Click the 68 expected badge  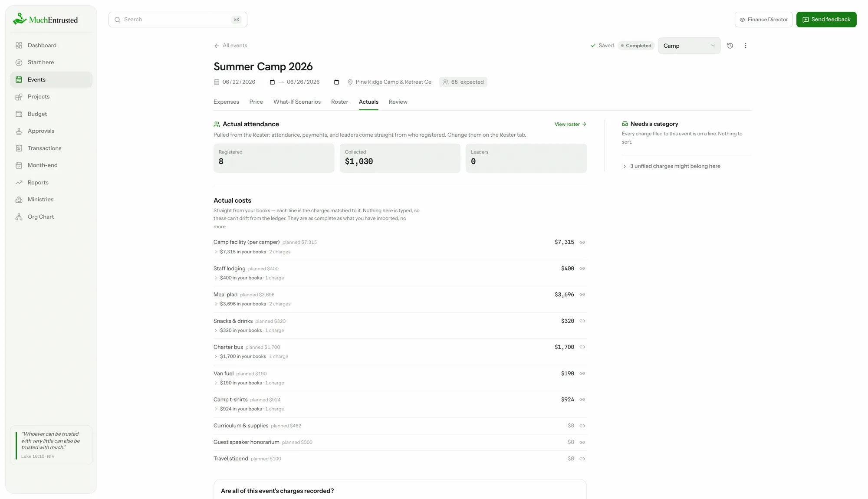tap(463, 82)
